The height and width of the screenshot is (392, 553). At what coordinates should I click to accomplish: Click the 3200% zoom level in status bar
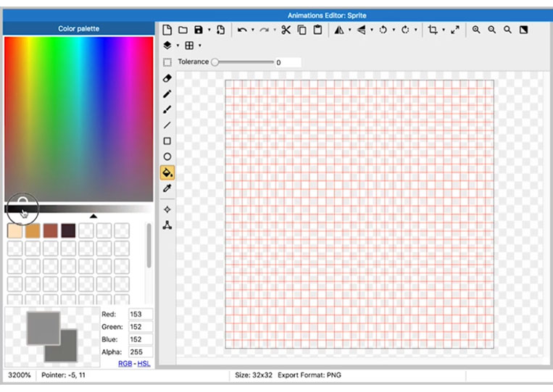pos(20,375)
